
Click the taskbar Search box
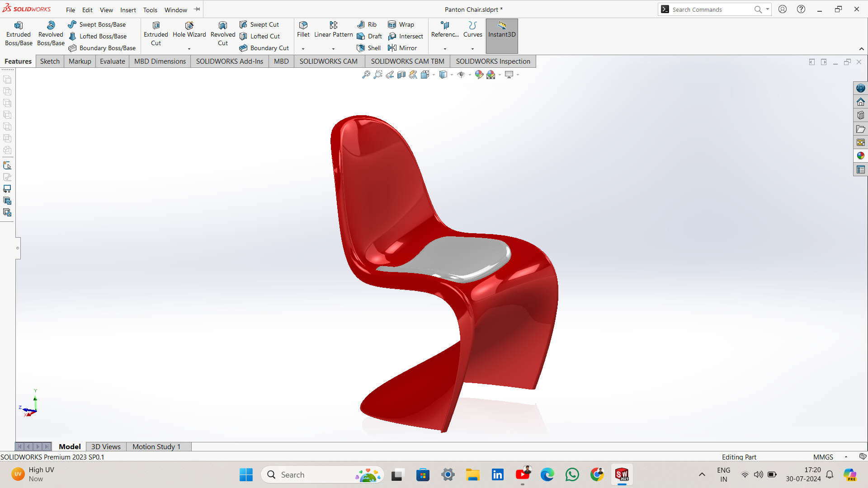(322, 475)
